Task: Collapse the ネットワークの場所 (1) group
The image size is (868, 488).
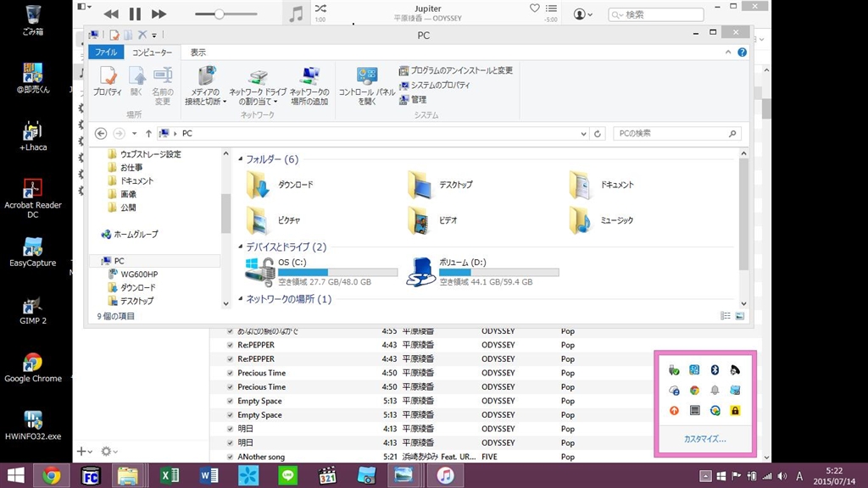Action: tap(241, 299)
